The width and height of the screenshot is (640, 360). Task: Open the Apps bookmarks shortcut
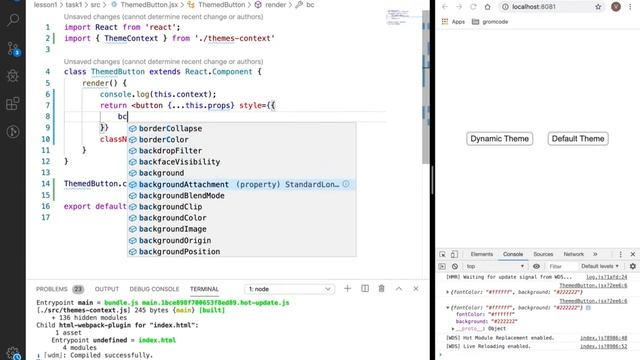[453, 22]
